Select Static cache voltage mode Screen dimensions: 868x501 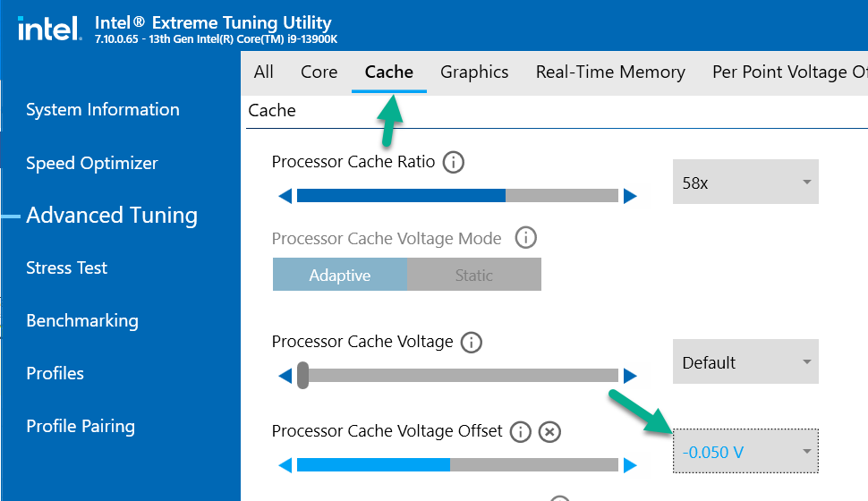tap(474, 276)
